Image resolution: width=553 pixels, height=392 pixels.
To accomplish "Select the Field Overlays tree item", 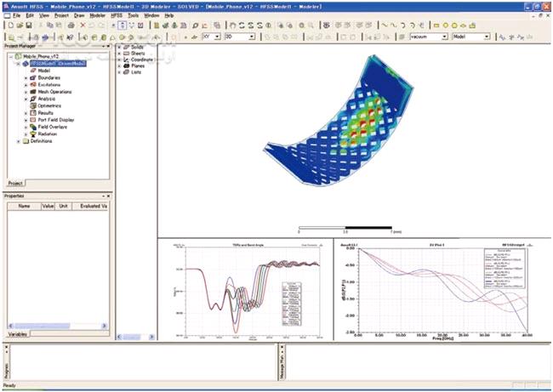I will tap(52, 127).
